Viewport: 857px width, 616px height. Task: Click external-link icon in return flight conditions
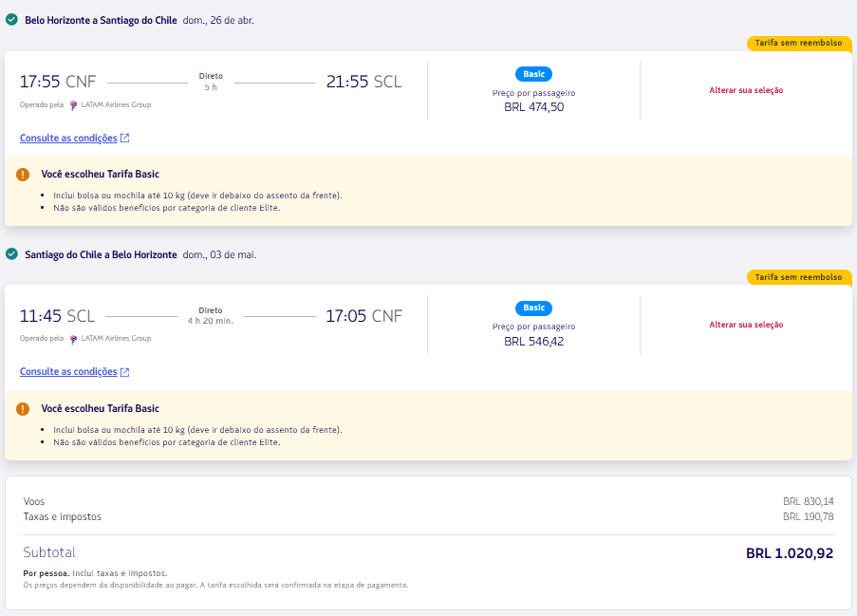point(124,372)
